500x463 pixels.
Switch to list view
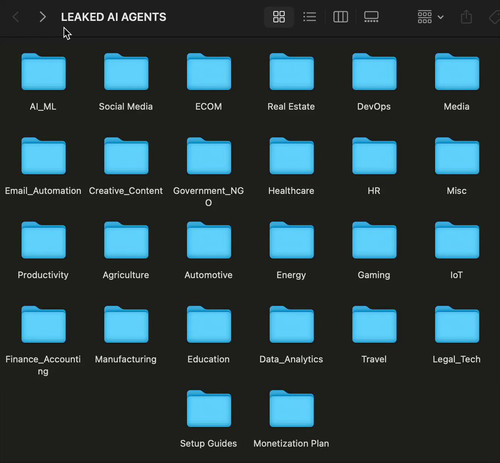(x=310, y=17)
